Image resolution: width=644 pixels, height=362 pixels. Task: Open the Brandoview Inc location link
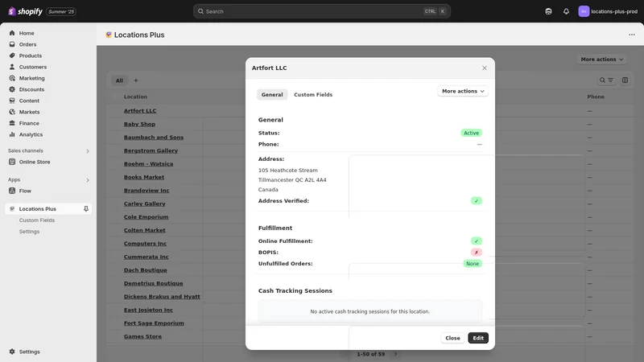(147, 191)
